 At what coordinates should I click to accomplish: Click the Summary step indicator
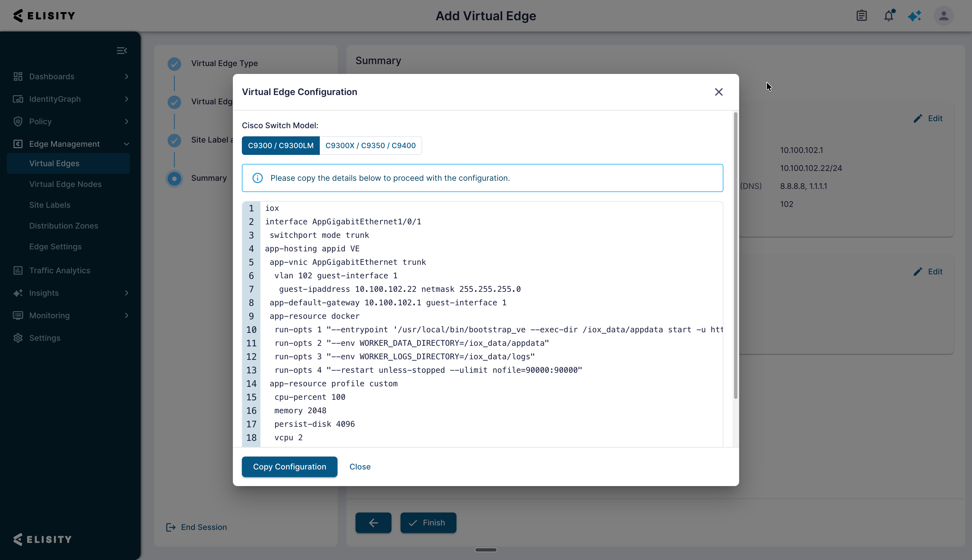174,179
